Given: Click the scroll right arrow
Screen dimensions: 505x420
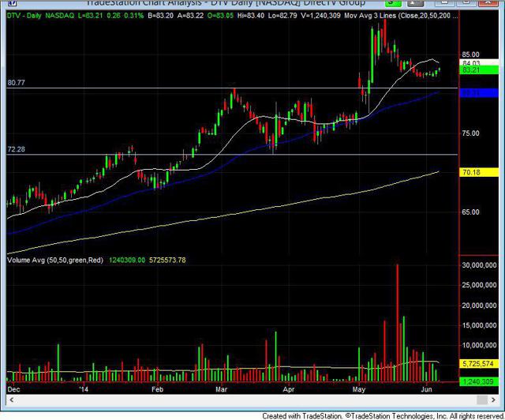Looking at the screenshot, I should (x=493, y=400).
